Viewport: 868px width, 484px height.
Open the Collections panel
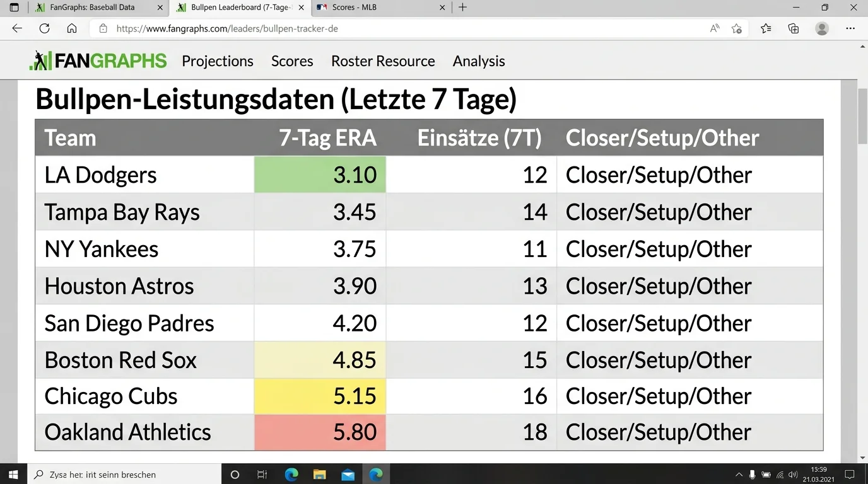794,28
